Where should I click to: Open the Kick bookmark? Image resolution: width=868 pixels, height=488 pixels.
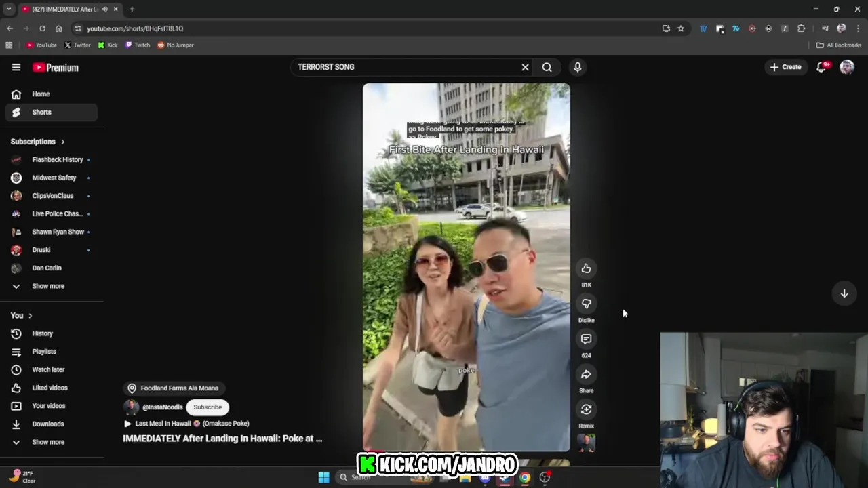tap(108, 45)
